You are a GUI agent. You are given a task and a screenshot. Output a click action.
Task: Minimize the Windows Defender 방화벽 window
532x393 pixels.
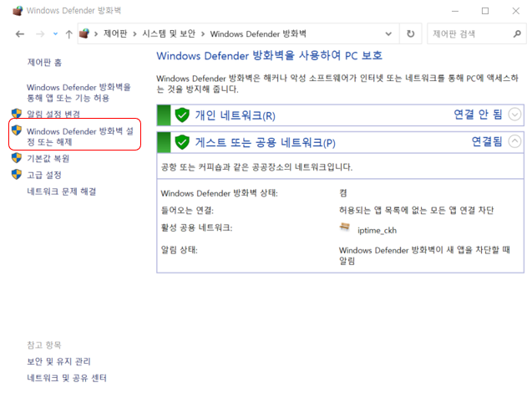pyautogui.click(x=455, y=11)
